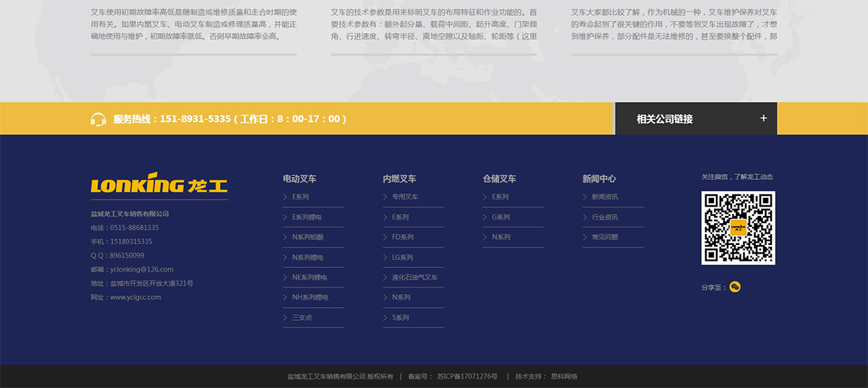Click the LONKING 龙工 logo
The image size is (868, 388).
click(159, 184)
